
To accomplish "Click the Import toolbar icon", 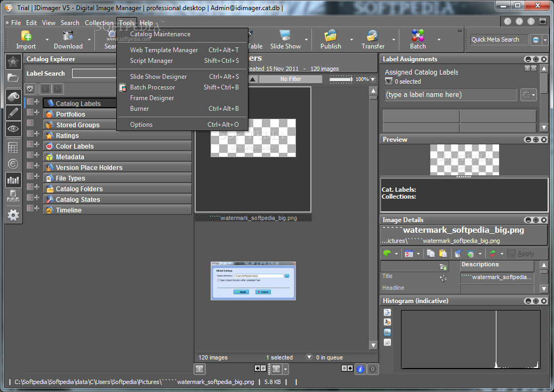I will click(27, 36).
